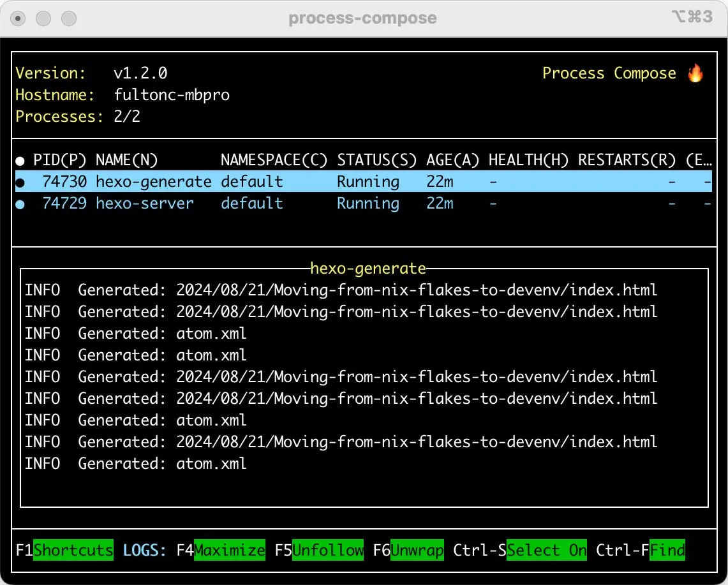Viewport: 728px width, 585px height.
Task: Sort by the NAME(N) column header
Action: click(127, 160)
